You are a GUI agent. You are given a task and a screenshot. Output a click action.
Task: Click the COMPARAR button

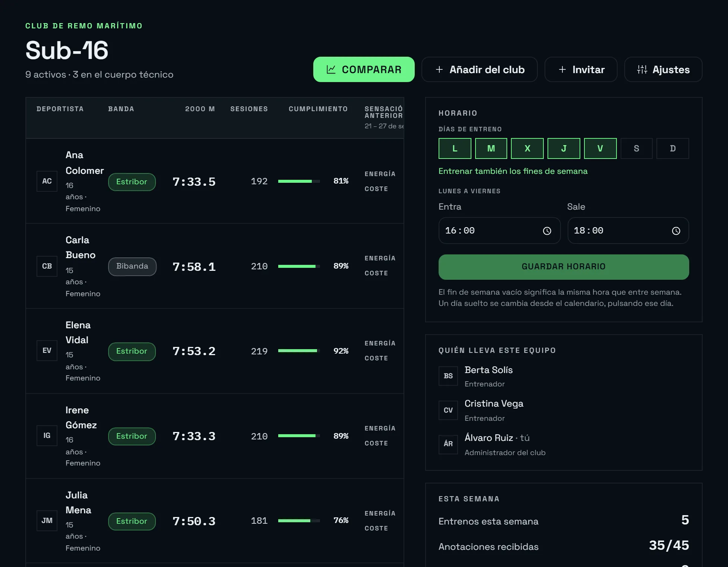tap(364, 69)
